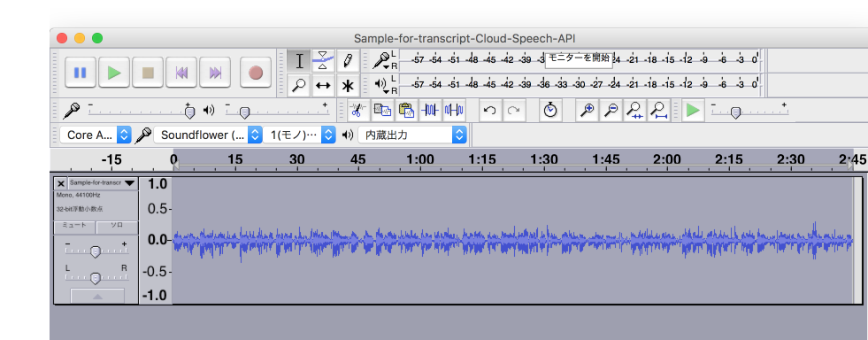Click the Zoom In magnifier icon
The image size is (868, 340).
pos(587,110)
